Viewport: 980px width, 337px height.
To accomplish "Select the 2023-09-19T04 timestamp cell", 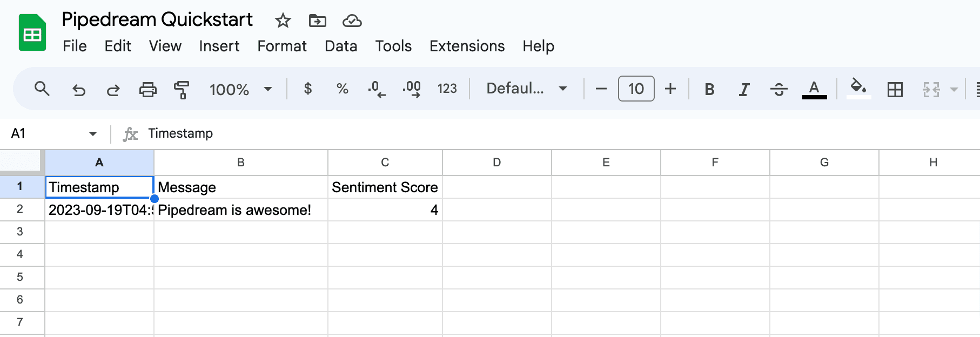I will click(100, 210).
